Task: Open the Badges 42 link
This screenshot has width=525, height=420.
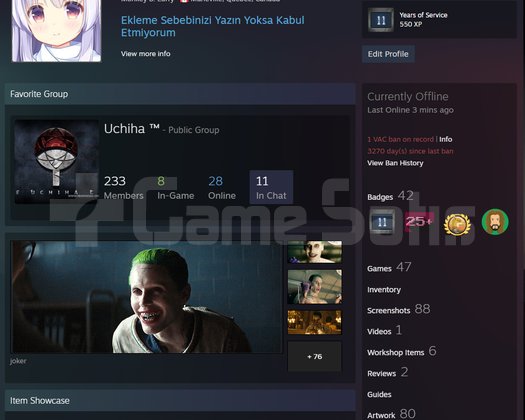Action: 390,196
